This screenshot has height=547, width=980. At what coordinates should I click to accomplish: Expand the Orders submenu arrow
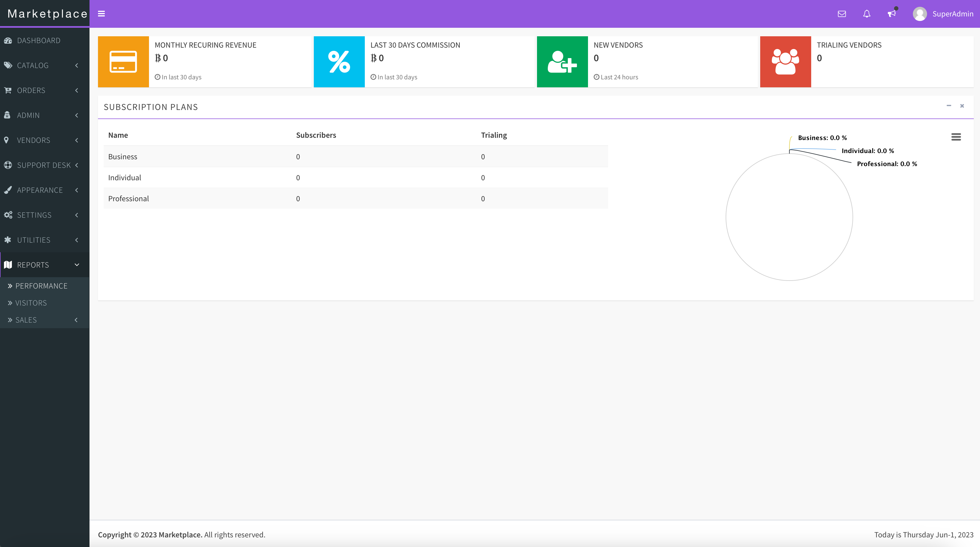tap(77, 90)
